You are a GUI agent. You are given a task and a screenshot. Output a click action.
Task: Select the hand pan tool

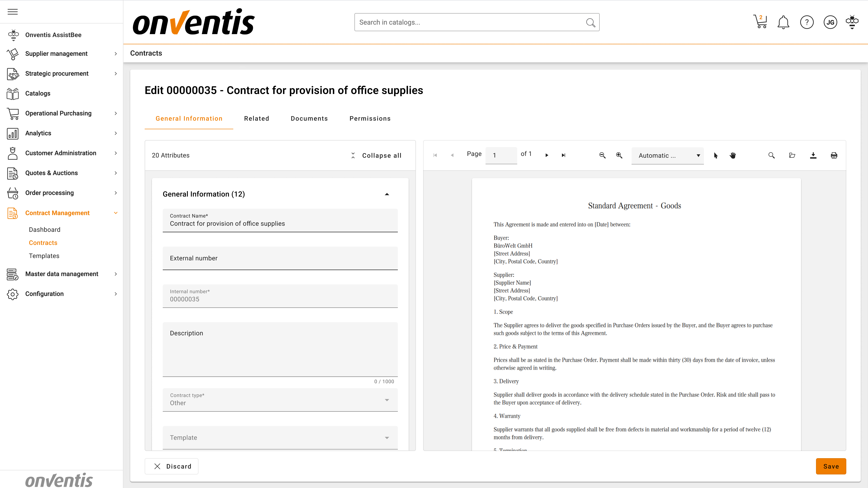click(x=733, y=155)
